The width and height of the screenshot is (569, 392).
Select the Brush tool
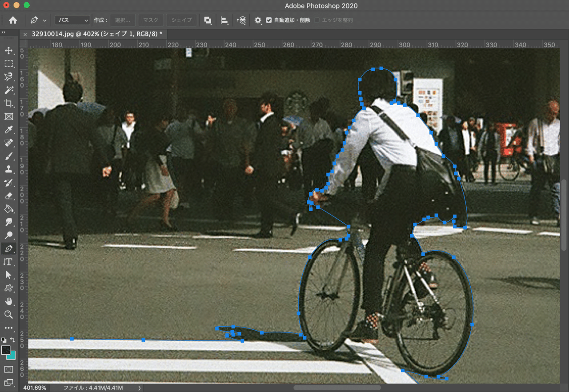coord(8,156)
